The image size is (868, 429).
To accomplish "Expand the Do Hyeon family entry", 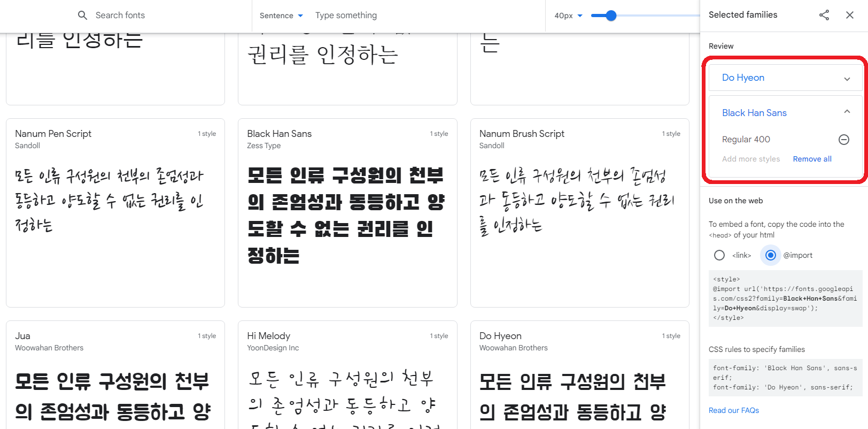I will point(847,79).
